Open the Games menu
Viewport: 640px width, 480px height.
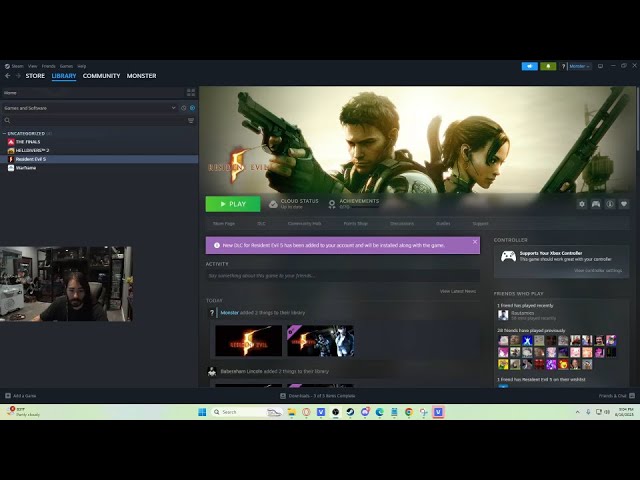click(66, 66)
